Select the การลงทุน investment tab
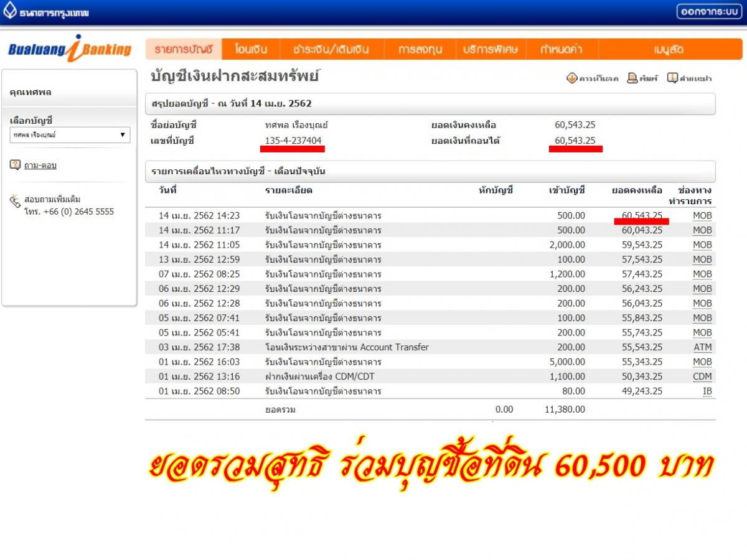 pos(420,49)
